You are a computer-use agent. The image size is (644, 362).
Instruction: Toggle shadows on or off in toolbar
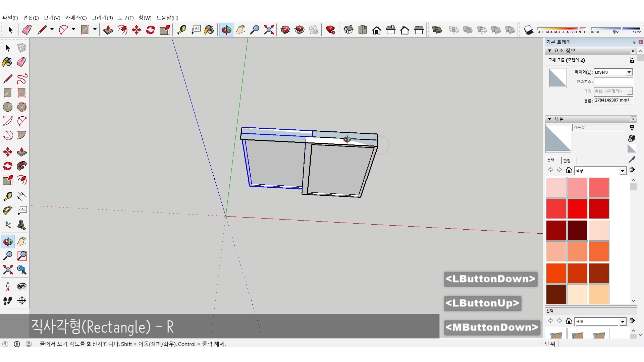528,30
